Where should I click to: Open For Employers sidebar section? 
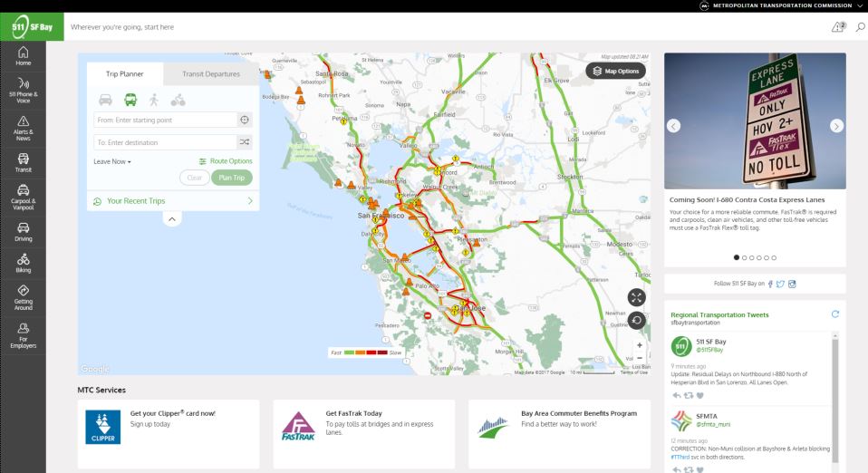click(23, 335)
